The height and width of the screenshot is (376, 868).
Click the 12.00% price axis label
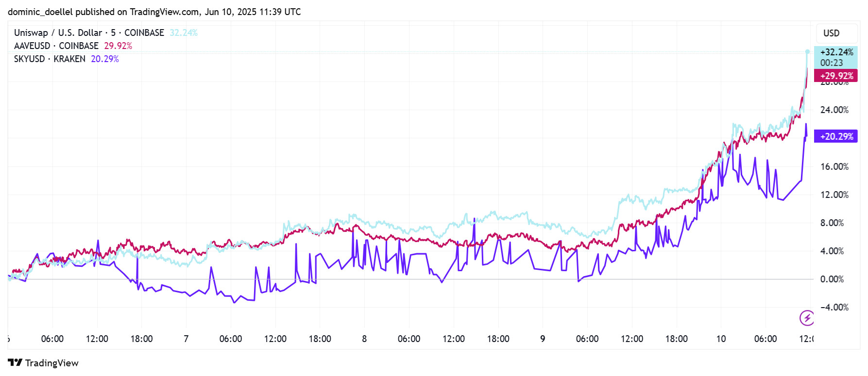point(834,195)
